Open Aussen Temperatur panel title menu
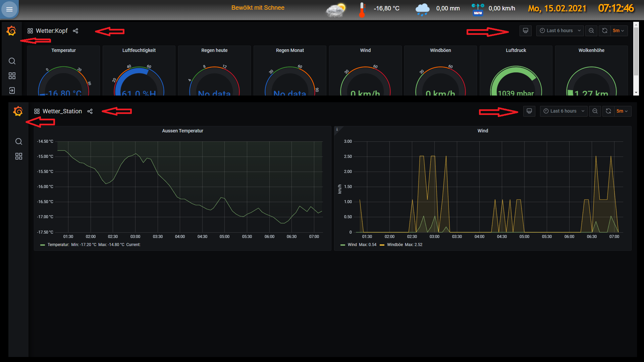 [182, 131]
